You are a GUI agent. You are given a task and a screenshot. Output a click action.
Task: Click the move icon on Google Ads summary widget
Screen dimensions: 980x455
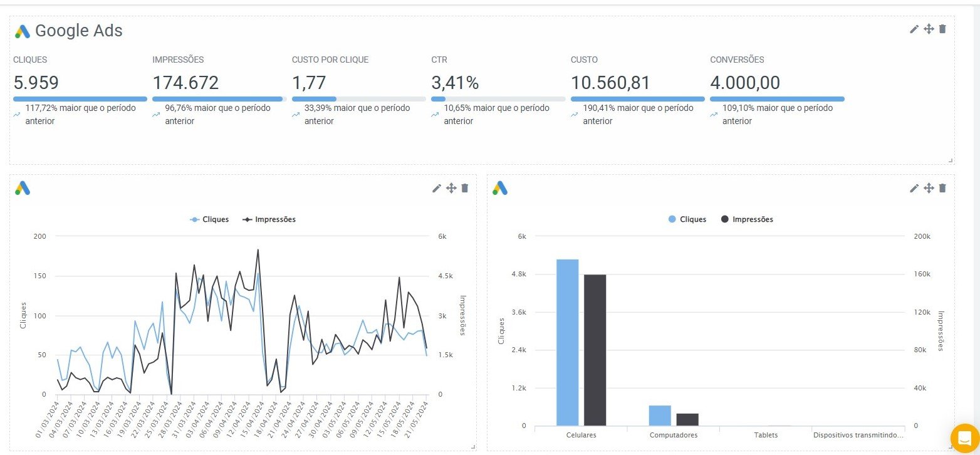(929, 29)
